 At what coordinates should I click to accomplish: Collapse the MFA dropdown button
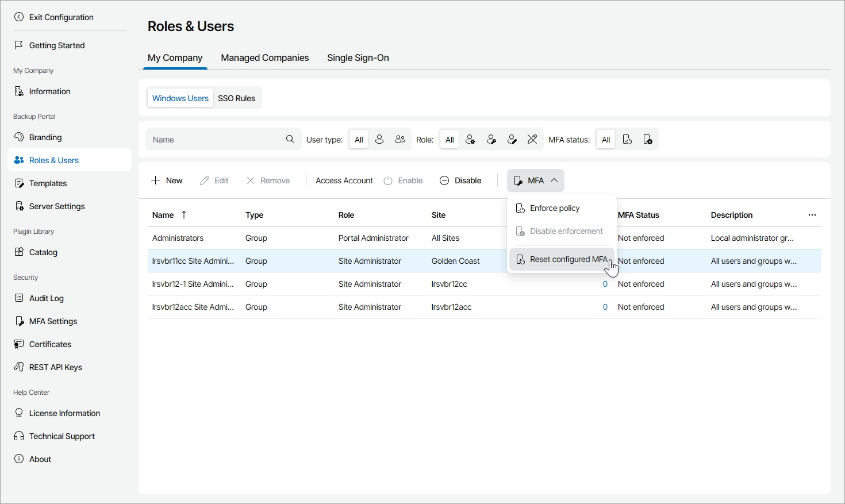pyautogui.click(x=535, y=180)
